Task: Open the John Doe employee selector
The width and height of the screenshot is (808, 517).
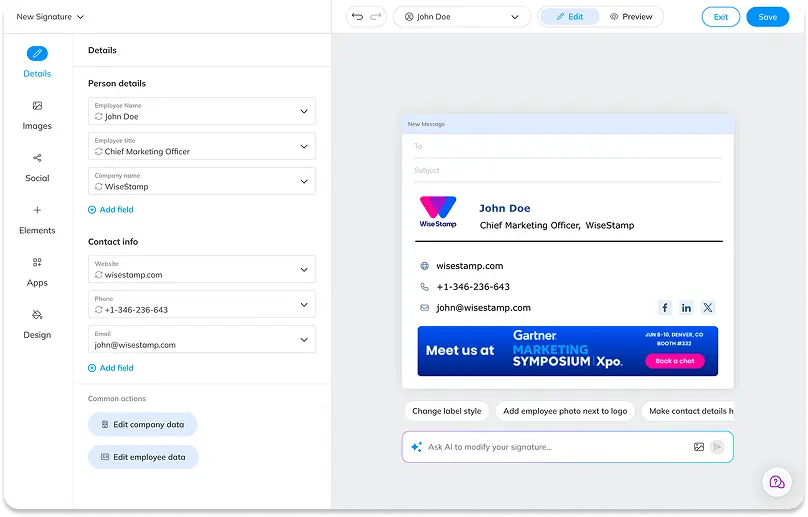Action: click(462, 16)
